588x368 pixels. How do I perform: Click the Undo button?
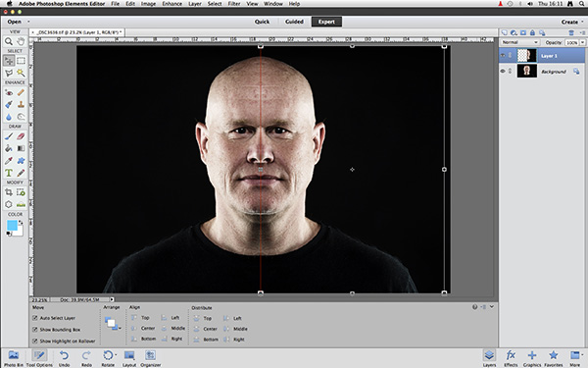click(64, 358)
